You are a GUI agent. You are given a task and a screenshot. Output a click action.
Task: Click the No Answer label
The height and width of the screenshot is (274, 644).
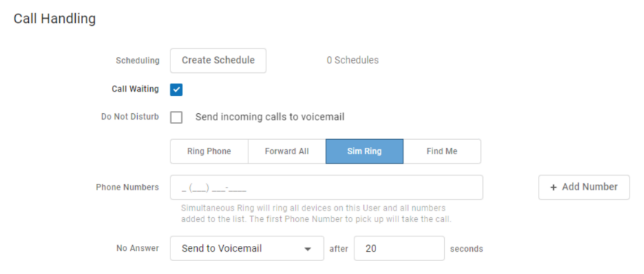pyautogui.click(x=138, y=248)
